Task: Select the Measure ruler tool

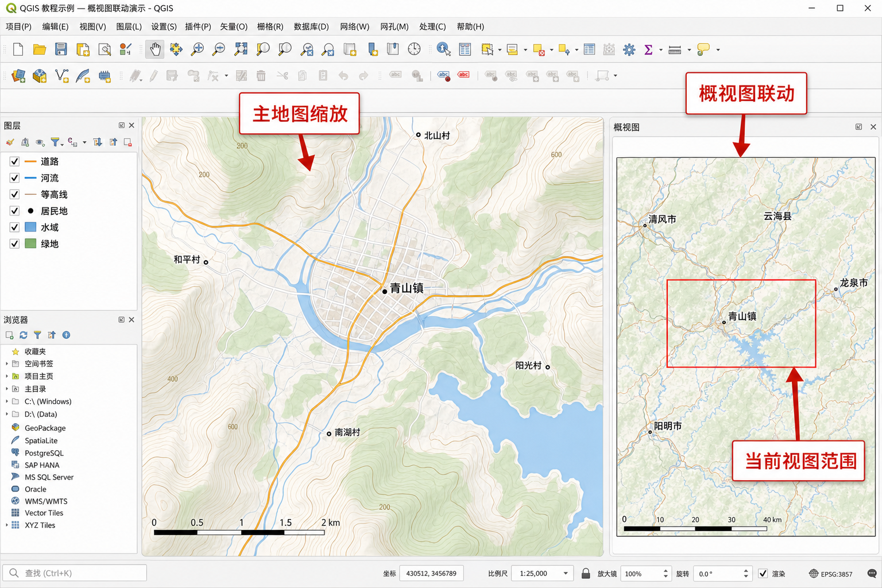Action: tap(675, 50)
